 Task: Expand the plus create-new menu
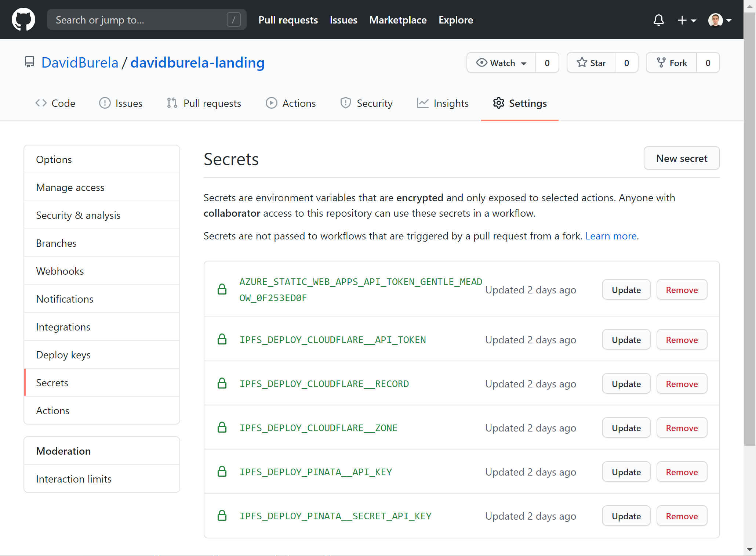pos(687,20)
